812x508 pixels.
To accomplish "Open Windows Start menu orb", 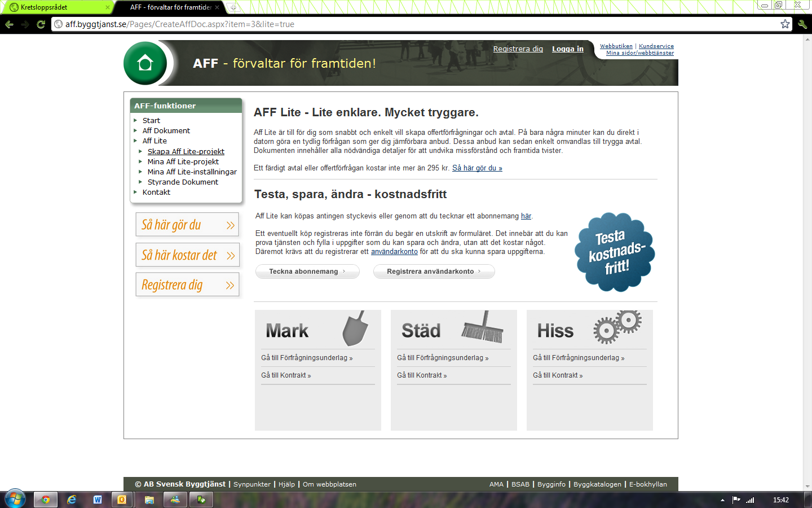I will 15,500.
